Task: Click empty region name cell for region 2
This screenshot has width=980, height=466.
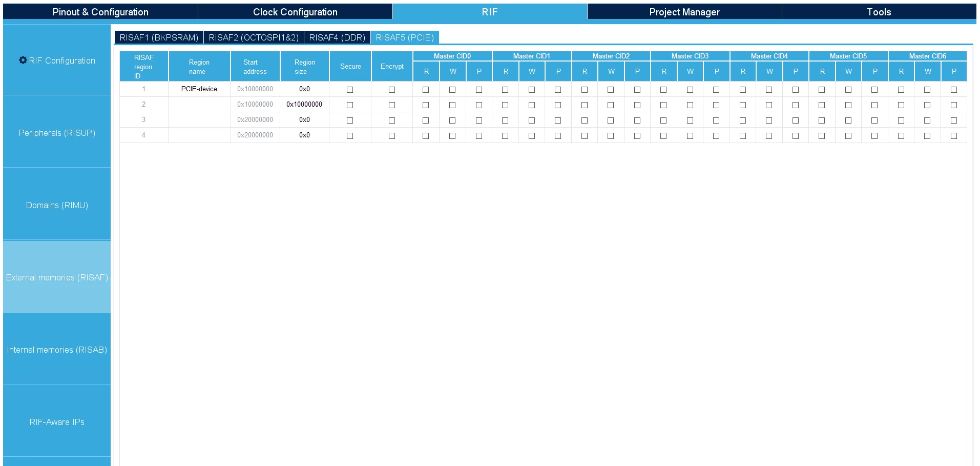Action: tap(199, 105)
